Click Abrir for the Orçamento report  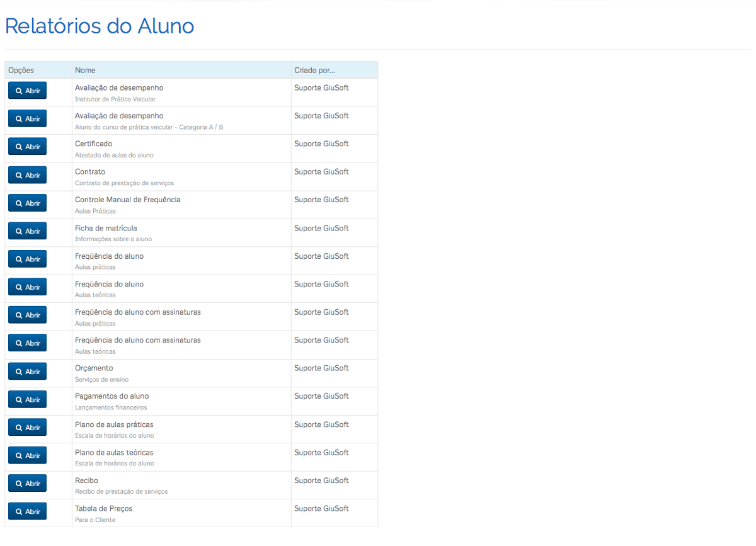click(27, 372)
